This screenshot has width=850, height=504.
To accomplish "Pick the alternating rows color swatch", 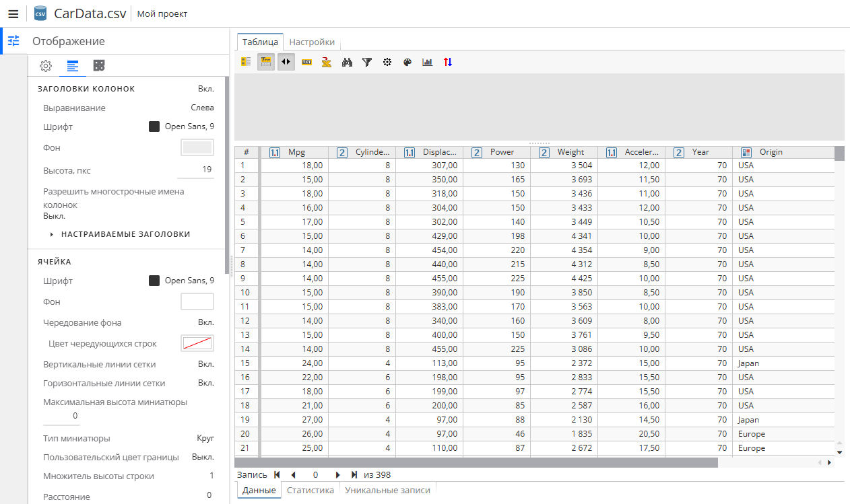I will tap(197, 343).
